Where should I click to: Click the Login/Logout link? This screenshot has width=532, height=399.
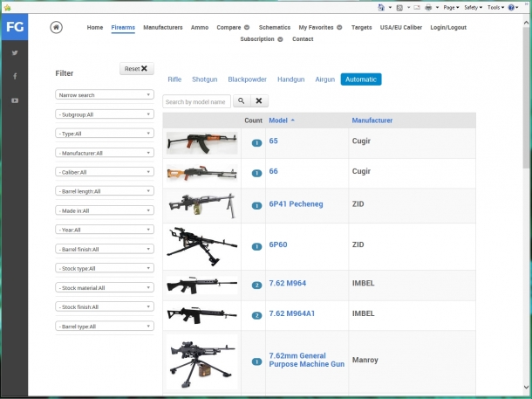(448, 28)
